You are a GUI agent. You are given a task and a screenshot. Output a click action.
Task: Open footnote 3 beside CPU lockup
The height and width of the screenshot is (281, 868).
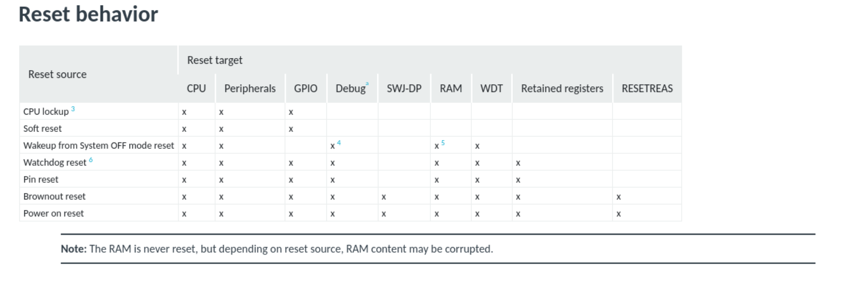[73, 109]
